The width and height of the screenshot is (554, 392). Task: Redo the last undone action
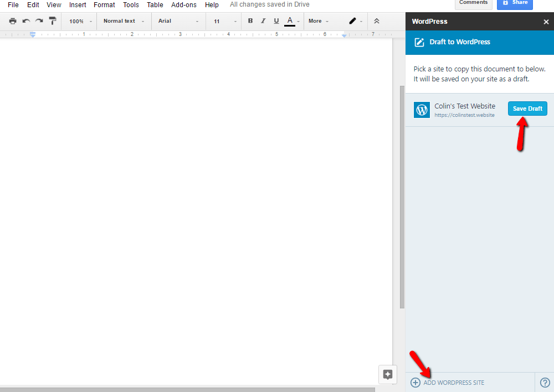[x=39, y=21]
